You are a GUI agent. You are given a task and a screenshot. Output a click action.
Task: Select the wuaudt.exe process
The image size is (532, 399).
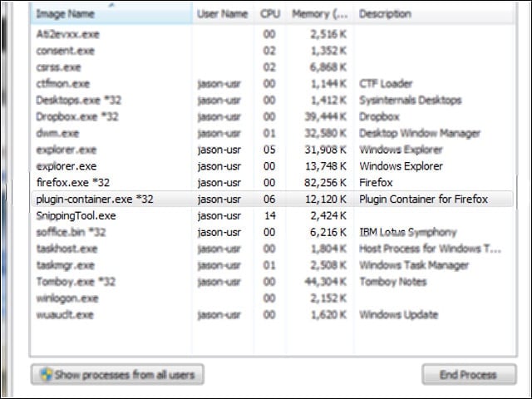(273, 315)
